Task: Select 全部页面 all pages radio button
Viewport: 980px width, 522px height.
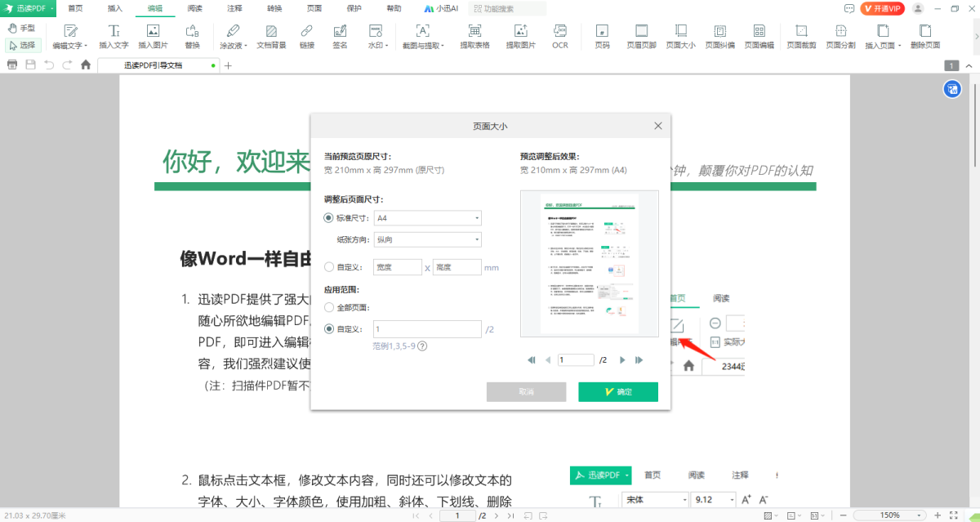Action: pyautogui.click(x=329, y=308)
